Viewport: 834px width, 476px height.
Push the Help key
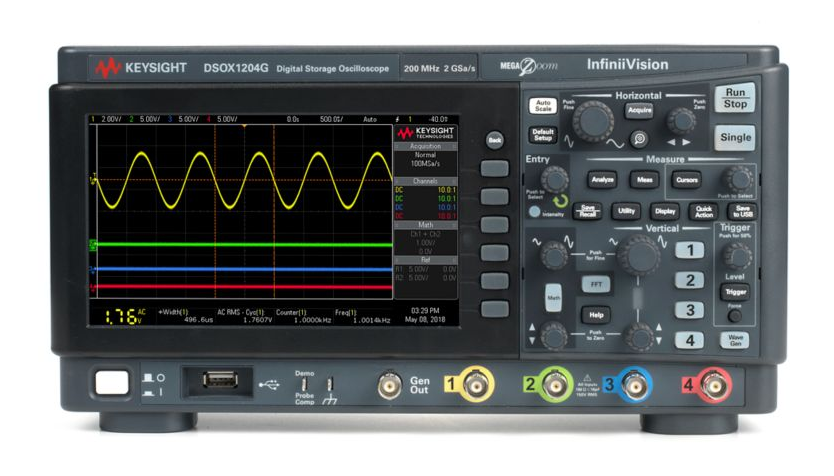tap(596, 315)
